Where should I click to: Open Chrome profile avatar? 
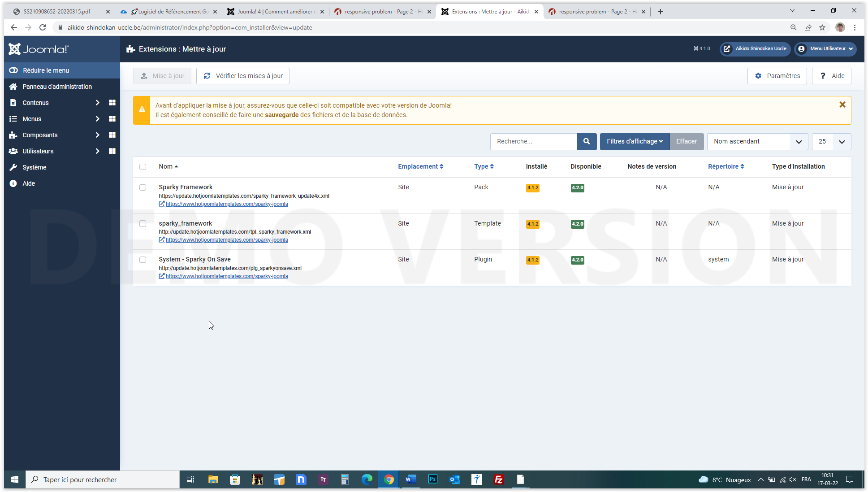click(x=840, y=27)
